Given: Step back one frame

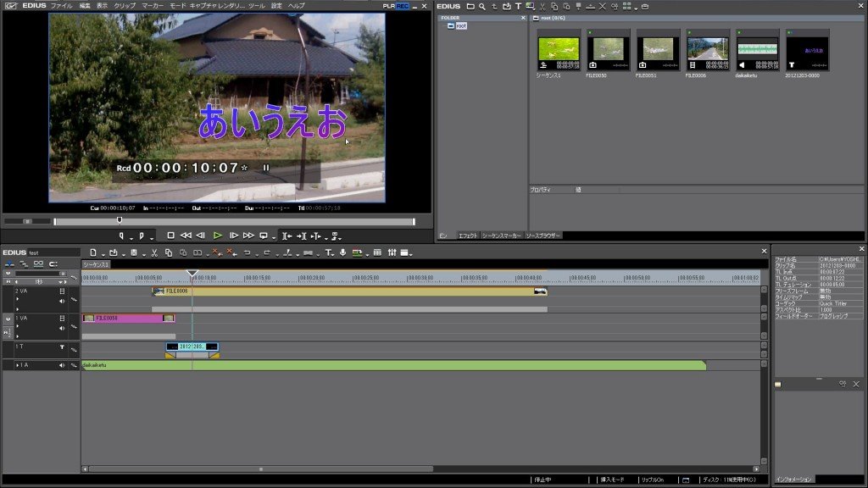Looking at the screenshot, I should pos(201,236).
